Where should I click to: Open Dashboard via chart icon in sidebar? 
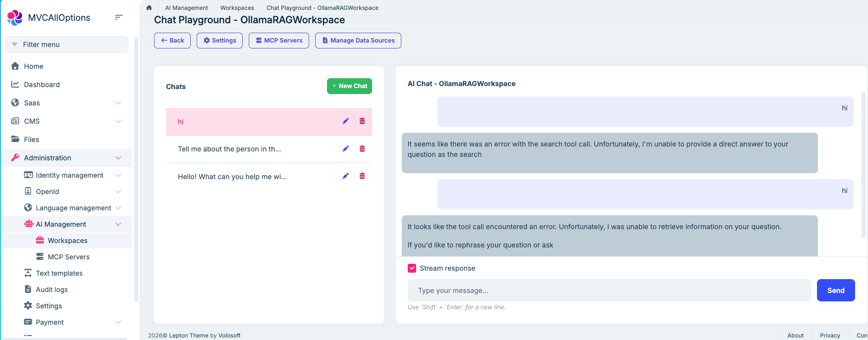coord(15,85)
